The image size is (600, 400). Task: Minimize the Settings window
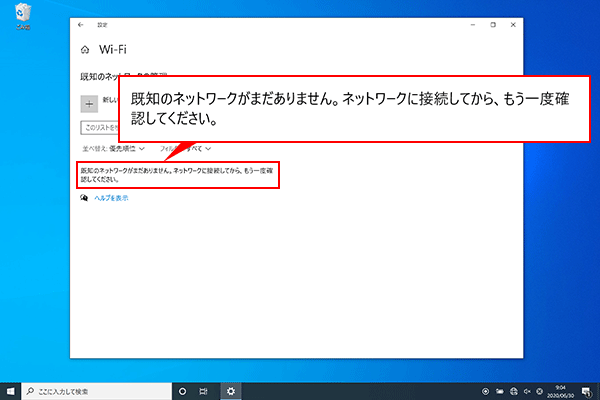coord(468,24)
